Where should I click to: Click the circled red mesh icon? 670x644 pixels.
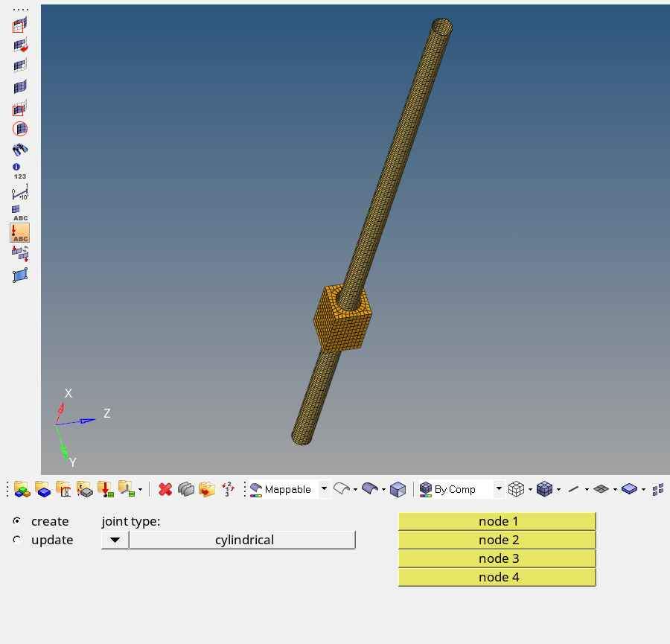click(x=20, y=129)
